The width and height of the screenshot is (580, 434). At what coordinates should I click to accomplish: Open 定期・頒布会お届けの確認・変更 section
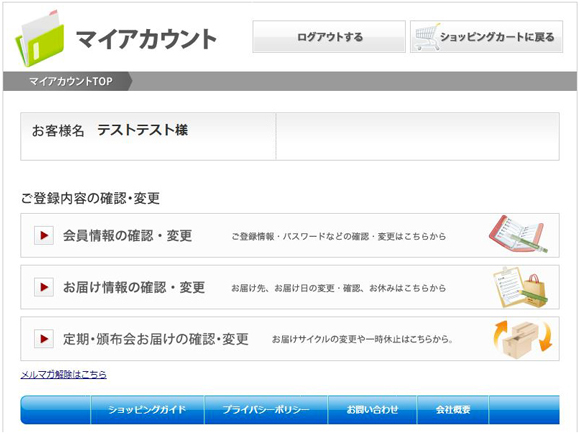290,339
